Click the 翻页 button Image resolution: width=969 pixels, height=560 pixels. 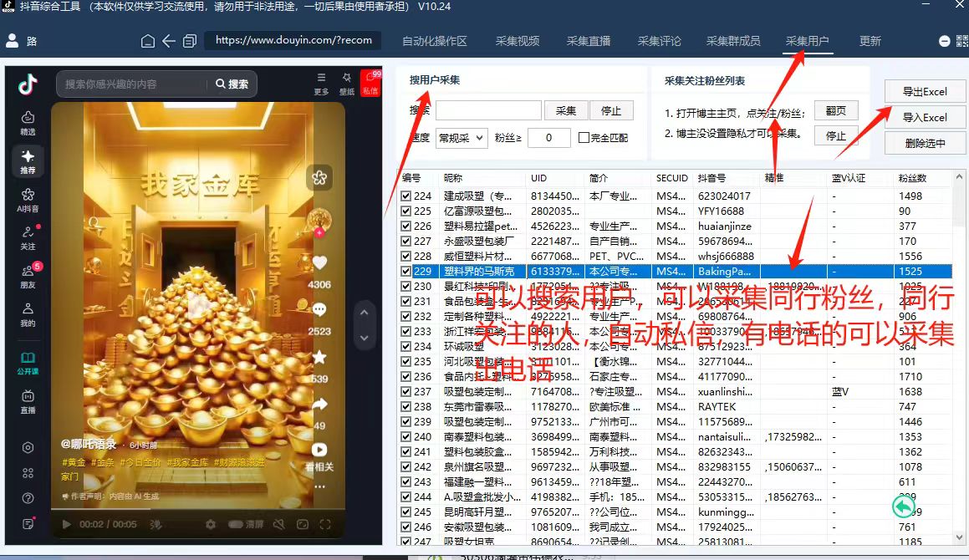835,111
